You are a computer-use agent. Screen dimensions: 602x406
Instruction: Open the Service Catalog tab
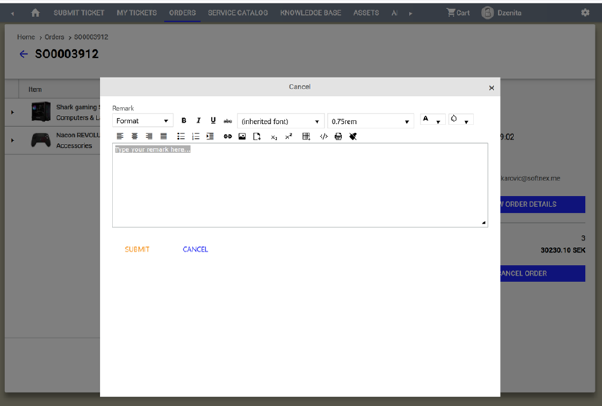click(238, 13)
